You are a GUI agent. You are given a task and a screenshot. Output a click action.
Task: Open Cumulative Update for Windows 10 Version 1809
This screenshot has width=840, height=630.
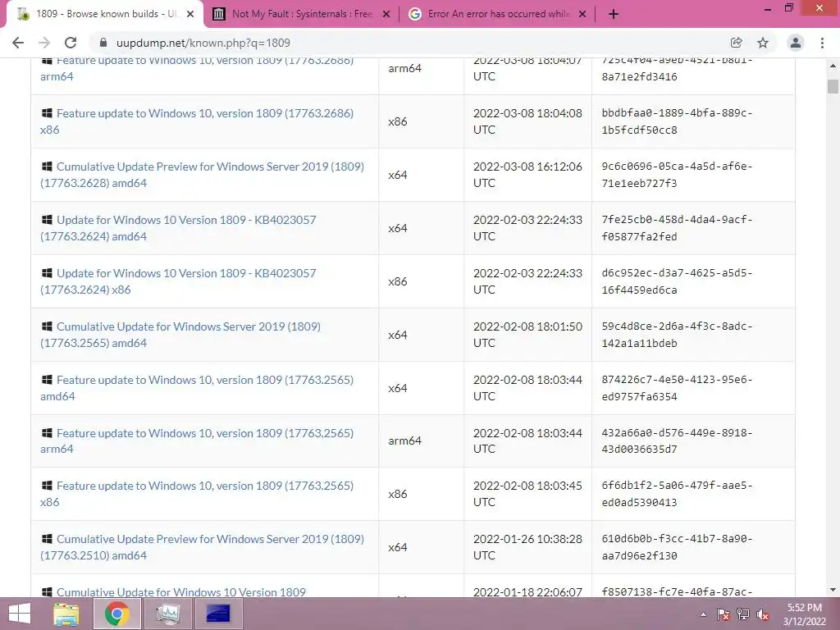click(x=181, y=592)
